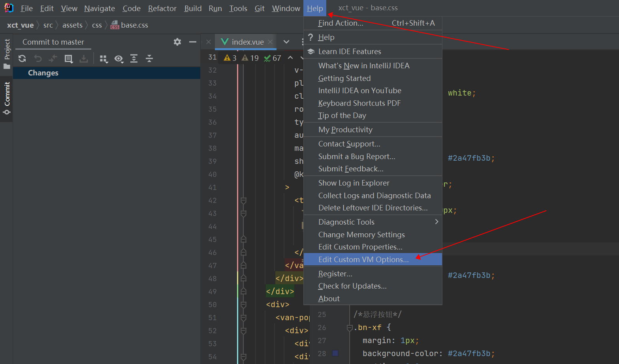
Task: Open the group-by dropdown in Commit toolbar
Action: click(x=103, y=59)
